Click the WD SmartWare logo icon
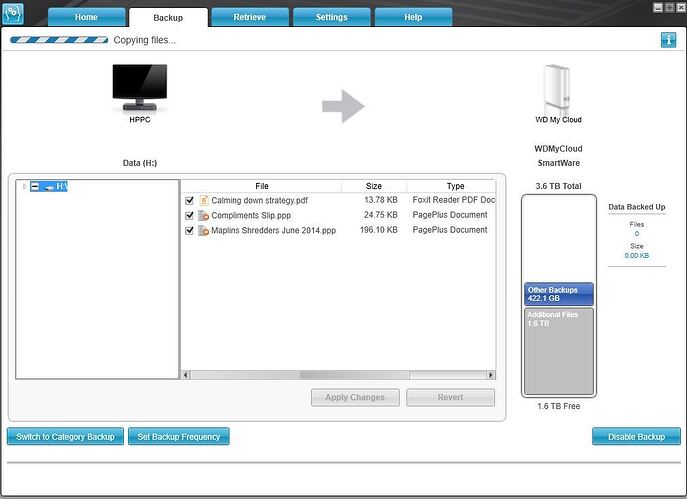 pyautogui.click(x=13, y=13)
